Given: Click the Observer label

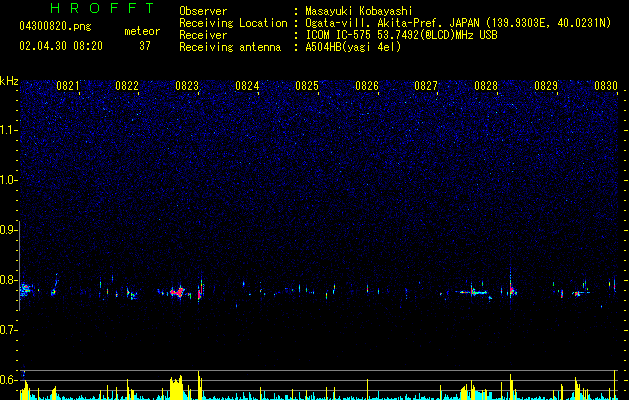Looking at the screenshot, I should pos(203,11).
